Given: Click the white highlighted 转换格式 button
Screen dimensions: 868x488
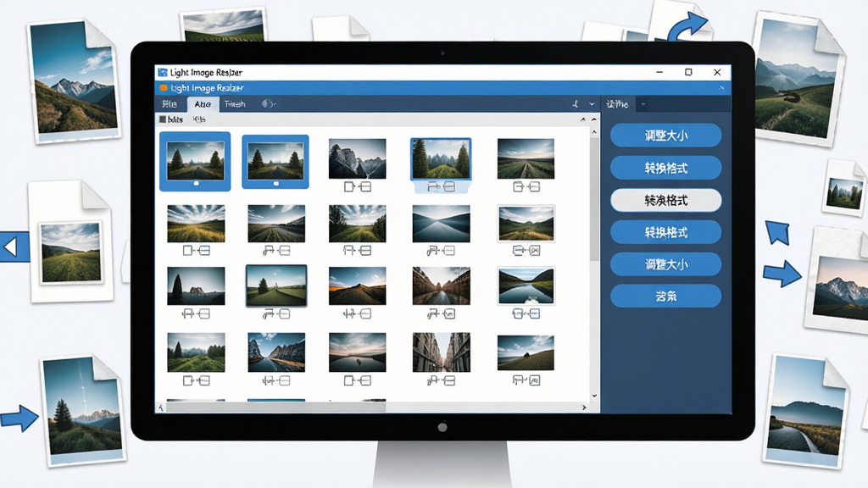Looking at the screenshot, I should click(x=666, y=200).
